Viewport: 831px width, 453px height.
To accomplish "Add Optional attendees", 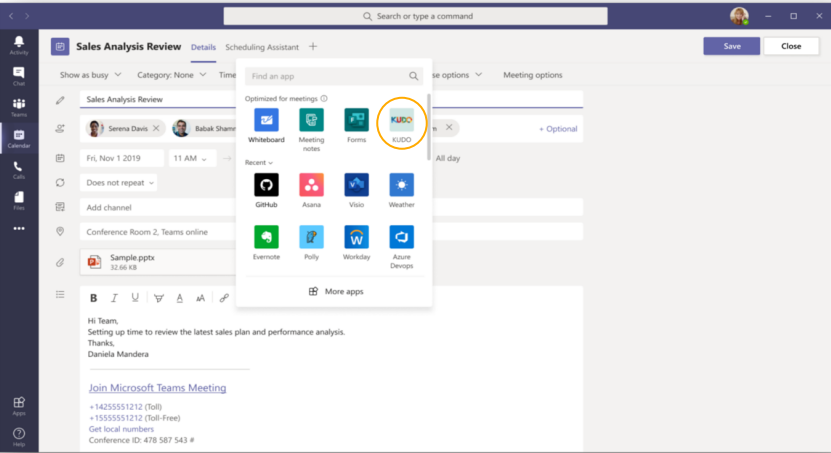I will (558, 129).
